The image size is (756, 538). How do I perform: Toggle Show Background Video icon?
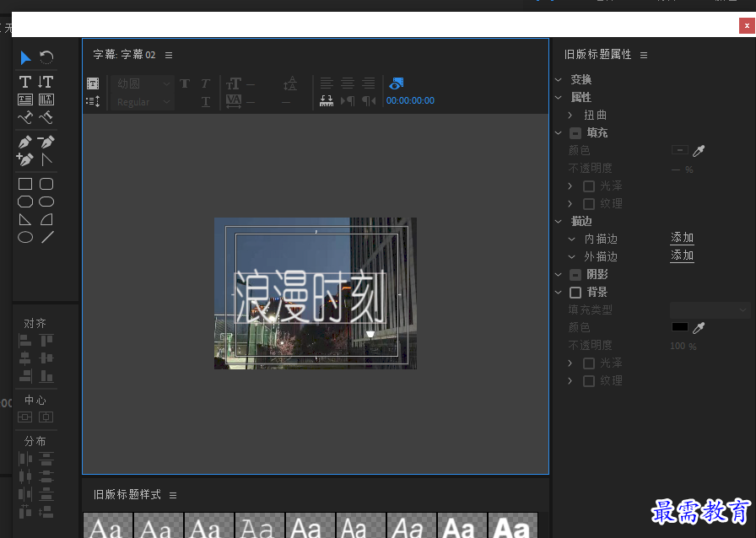click(397, 83)
